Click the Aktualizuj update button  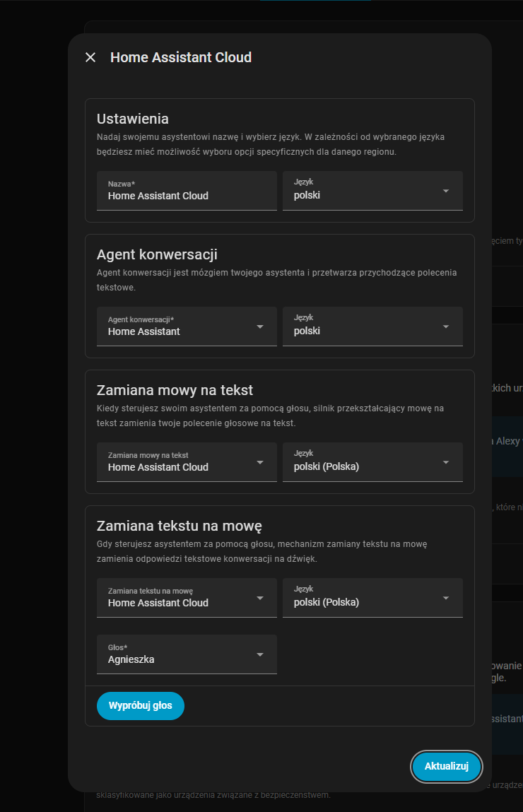tap(447, 766)
